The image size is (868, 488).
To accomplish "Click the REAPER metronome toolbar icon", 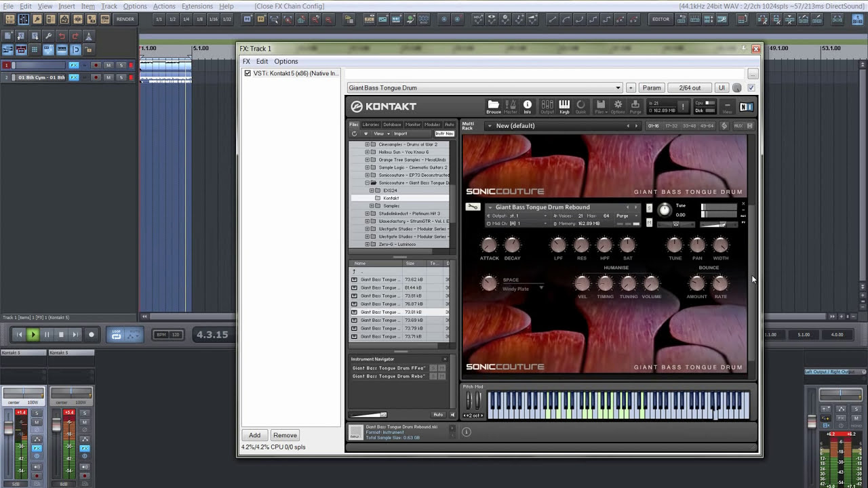I will [x=89, y=36].
